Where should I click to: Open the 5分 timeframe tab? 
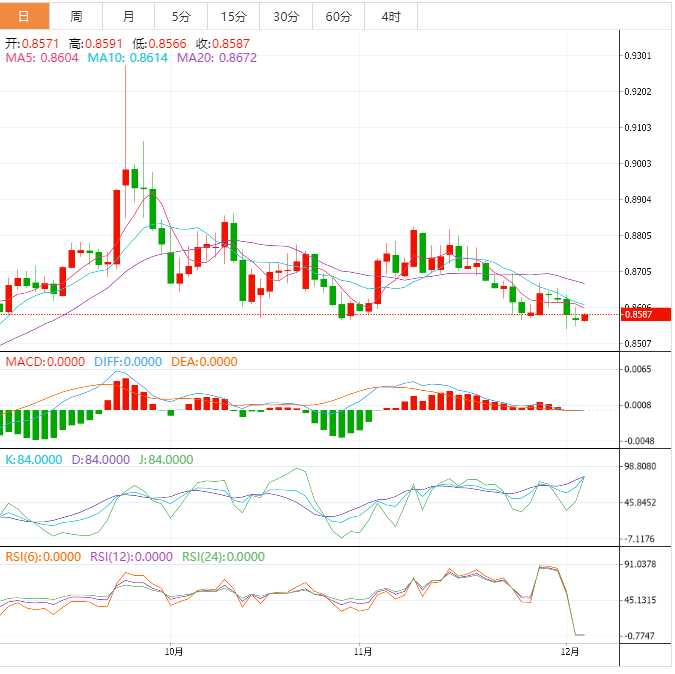(x=181, y=16)
